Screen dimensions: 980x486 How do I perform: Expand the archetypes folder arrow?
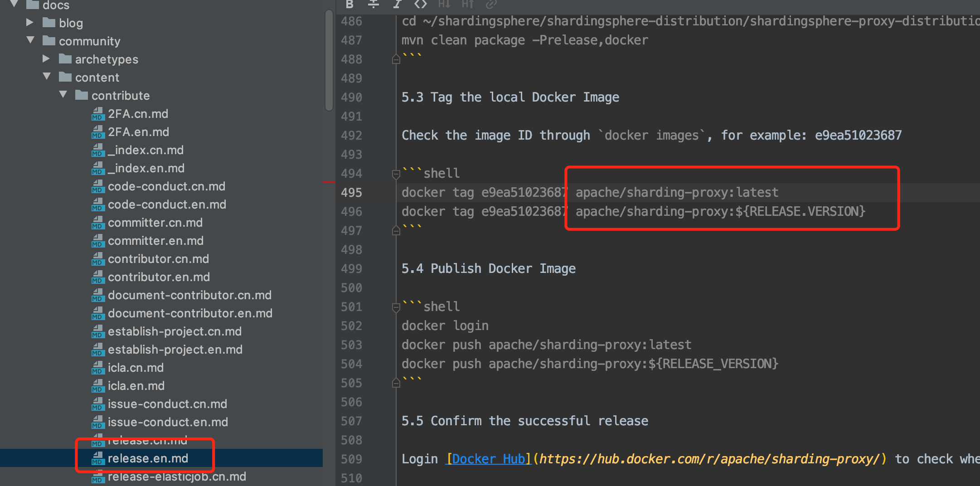pos(46,58)
